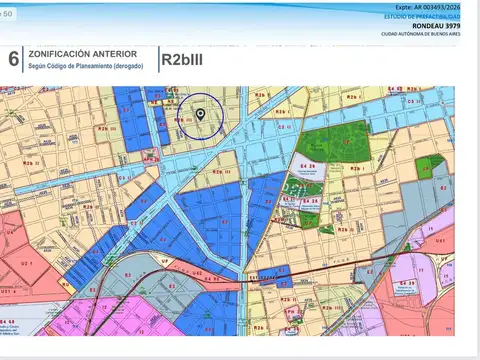Click the APH 26 zone label on map
The height and width of the screenshot is (360, 480).
coord(152,160)
